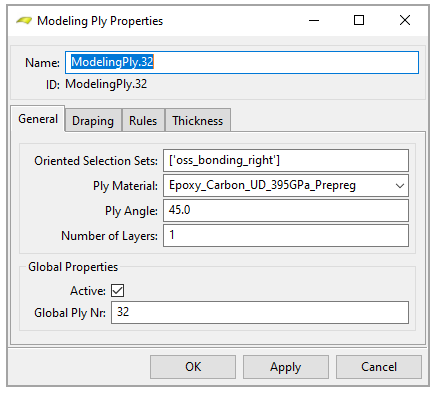The image size is (436, 393).
Task: Focus the Oriented Selection Sets field
Action: [286, 161]
